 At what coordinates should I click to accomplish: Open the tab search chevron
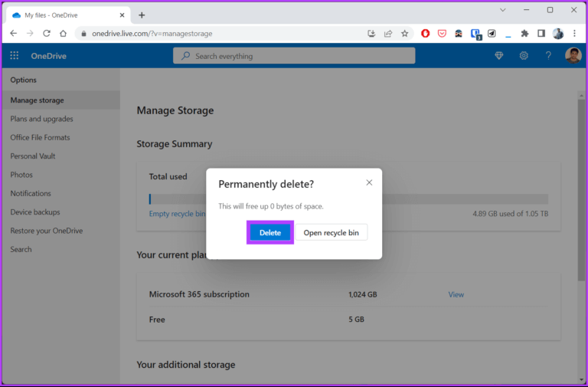point(503,10)
